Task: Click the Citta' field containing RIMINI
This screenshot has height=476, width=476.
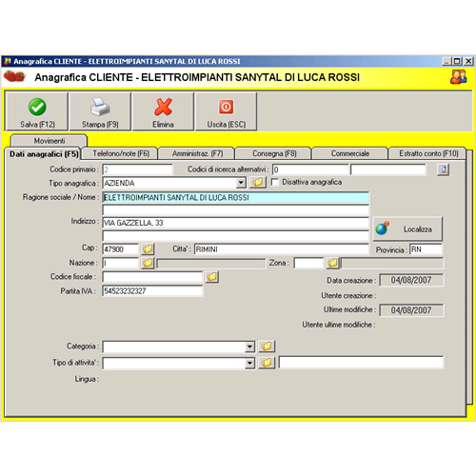Action: tap(281, 249)
